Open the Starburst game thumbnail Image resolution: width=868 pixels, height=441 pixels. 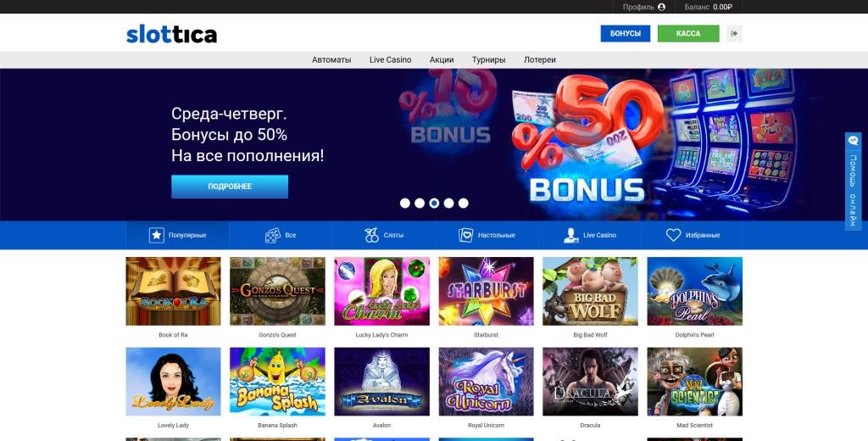tap(486, 291)
